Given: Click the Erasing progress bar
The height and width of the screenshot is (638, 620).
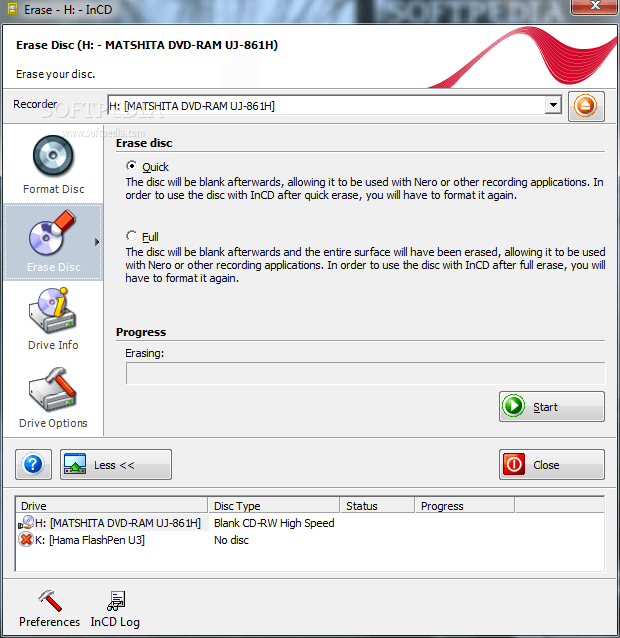Looking at the screenshot, I should click(365, 373).
